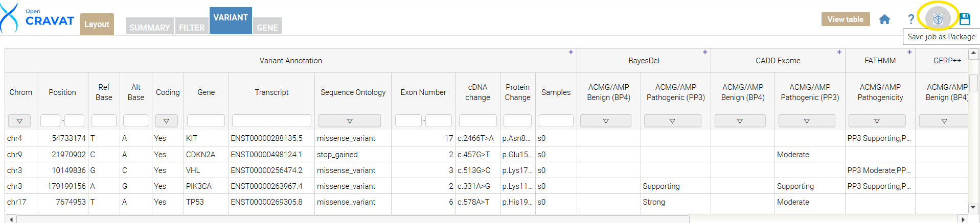Viewport: 980px width, 223px height.
Task: Expand BayesDel column group plus icon
Action: pyautogui.click(x=704, y=52)
